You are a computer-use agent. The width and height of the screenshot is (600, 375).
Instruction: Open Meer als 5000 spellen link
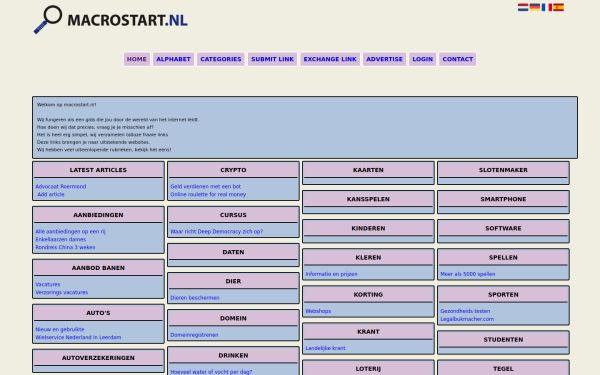(468, 274)
